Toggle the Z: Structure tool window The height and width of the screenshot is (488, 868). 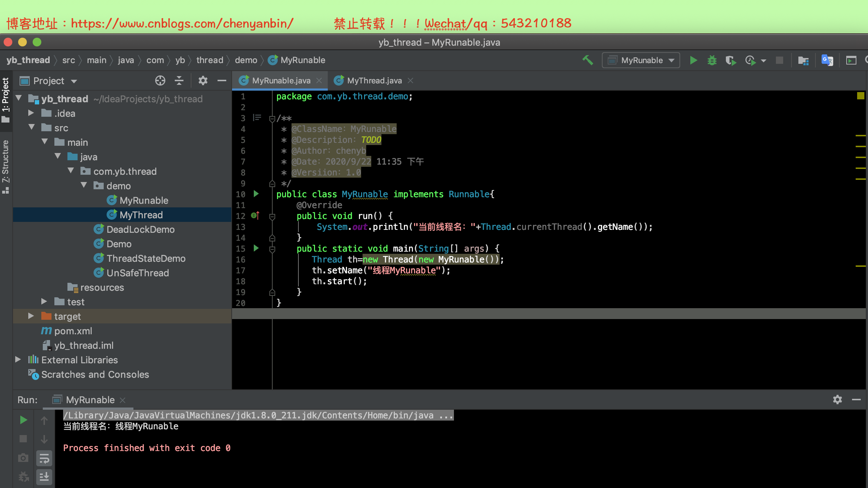[x=6, y=167]
